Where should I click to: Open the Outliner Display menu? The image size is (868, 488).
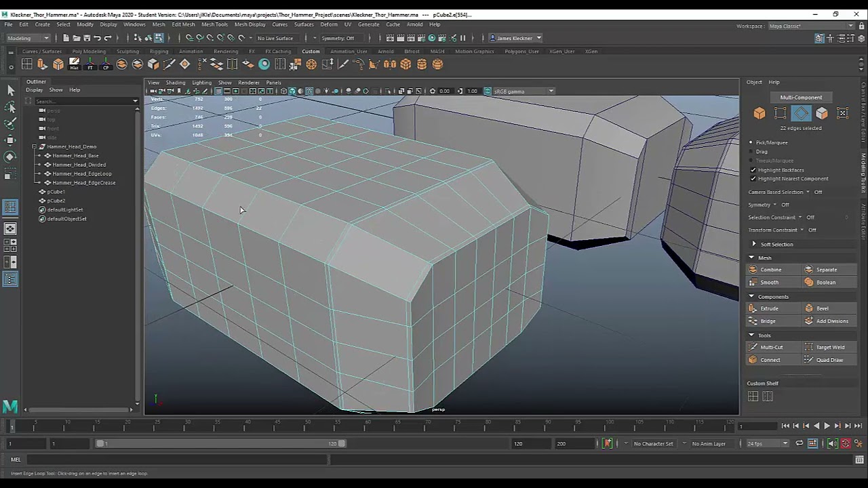point(34,90)
